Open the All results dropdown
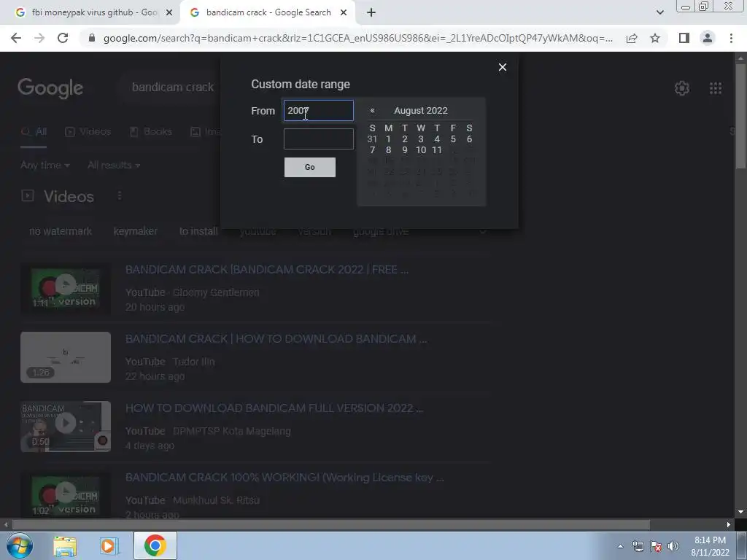This screenshot has width=747, height=560. pyautogui.click(x=113, y=166)
